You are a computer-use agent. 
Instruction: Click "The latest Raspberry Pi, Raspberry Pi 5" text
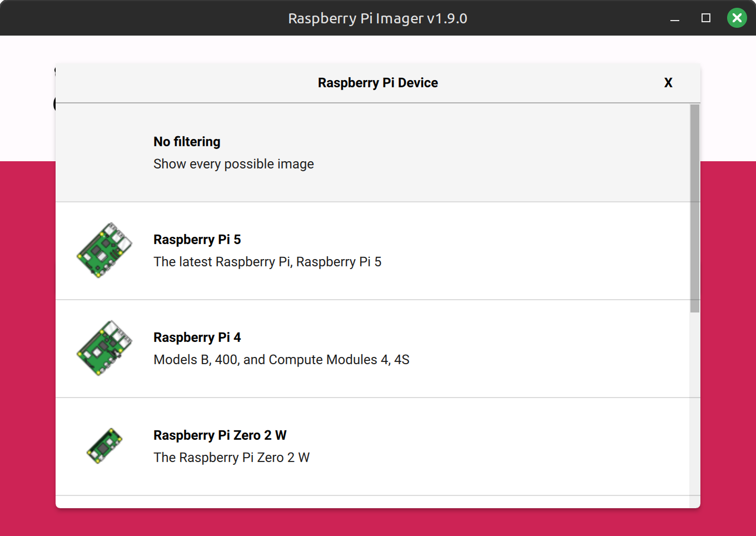[267, 262]
